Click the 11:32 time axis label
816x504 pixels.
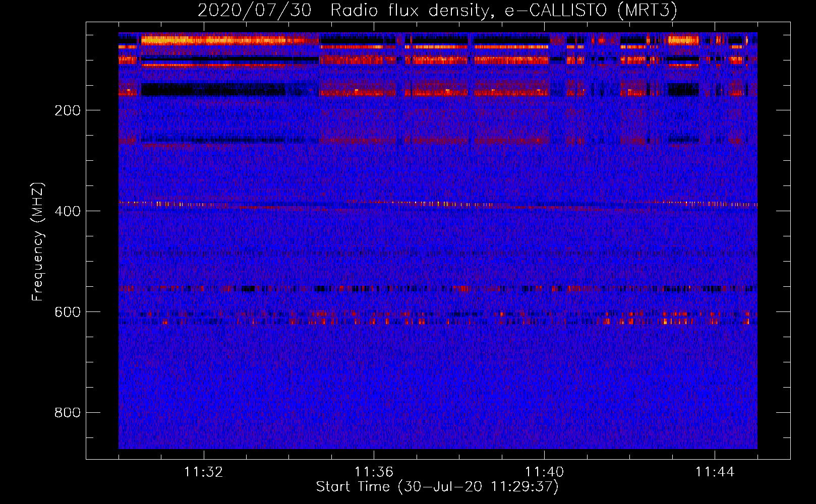203,472
